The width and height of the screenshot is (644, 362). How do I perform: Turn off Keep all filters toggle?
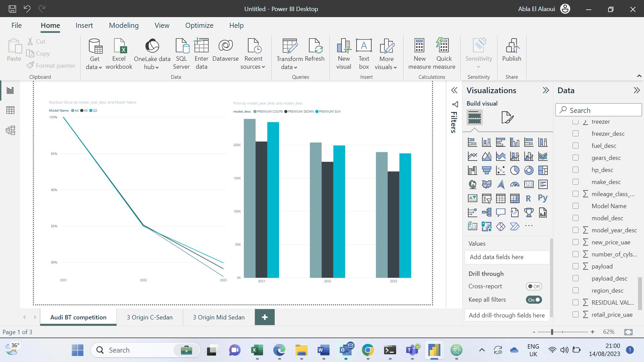[534, 300]
